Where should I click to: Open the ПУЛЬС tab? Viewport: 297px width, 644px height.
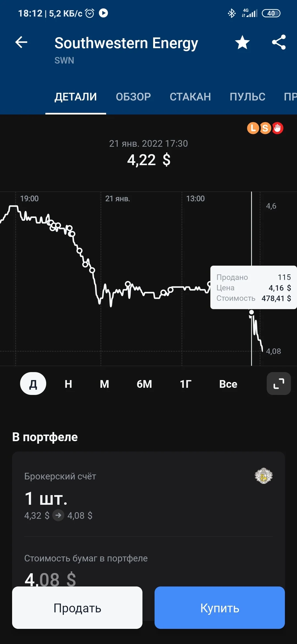click(248, 97)
